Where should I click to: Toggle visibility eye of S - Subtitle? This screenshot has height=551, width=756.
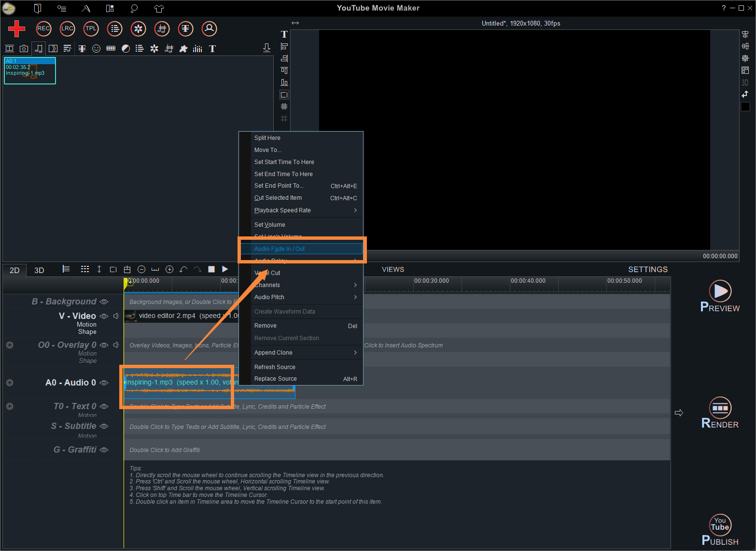(x=104, y=426)
